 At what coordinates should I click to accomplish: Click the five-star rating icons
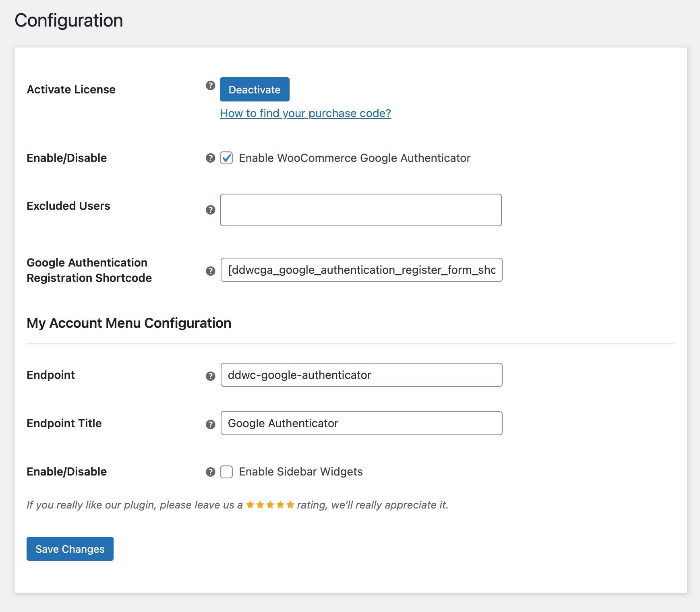270,504
